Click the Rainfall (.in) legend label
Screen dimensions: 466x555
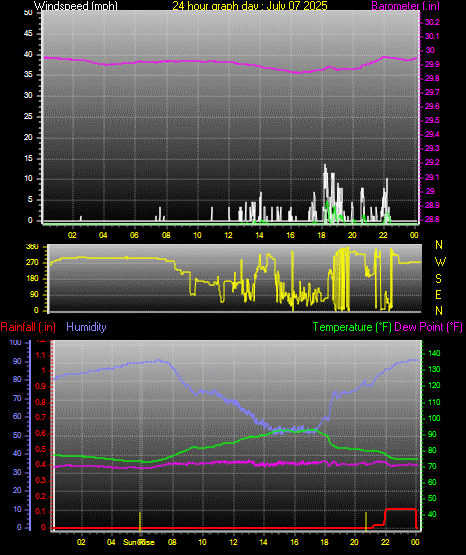click(28, 327)
